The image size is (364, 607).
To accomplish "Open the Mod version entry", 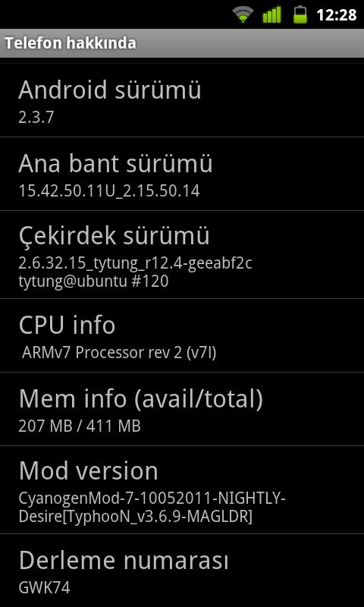I will click(182, 489).
